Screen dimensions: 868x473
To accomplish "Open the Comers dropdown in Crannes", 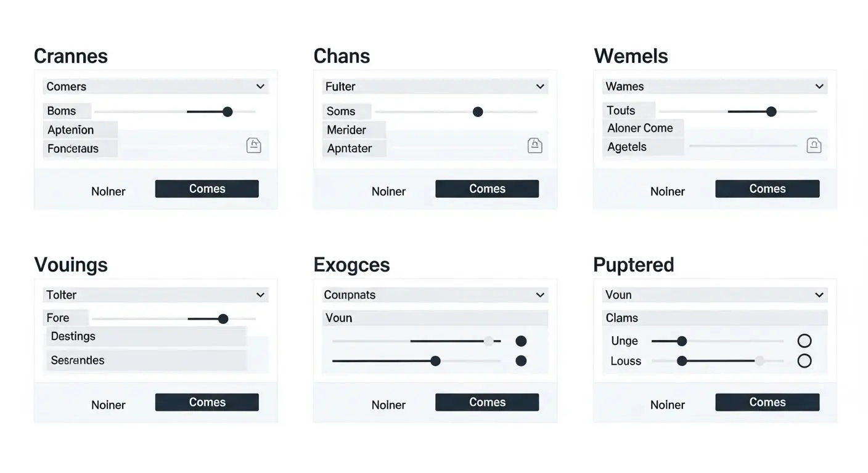I will click(155, 86).
